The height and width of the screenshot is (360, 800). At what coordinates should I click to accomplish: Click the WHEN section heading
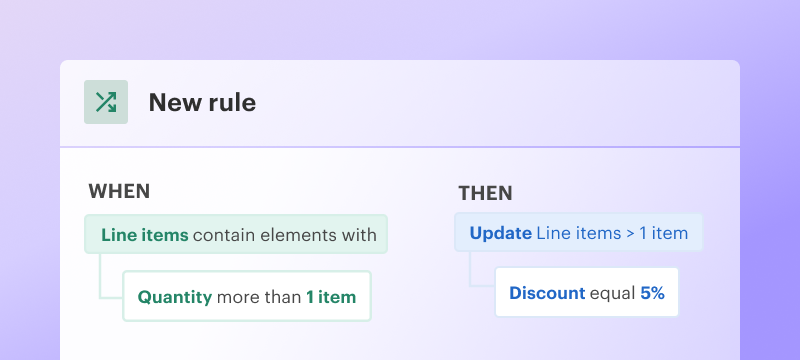[x=119, y=192]
